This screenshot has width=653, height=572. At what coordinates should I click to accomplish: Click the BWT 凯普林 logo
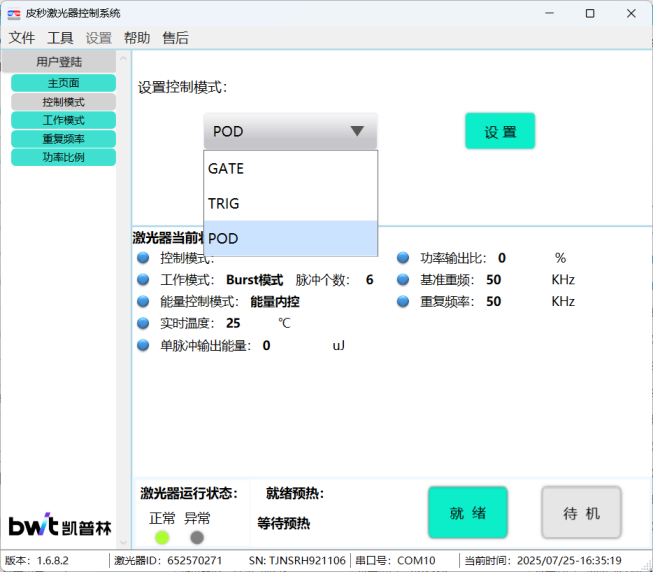pyautogui.click(x=60, y=526)
